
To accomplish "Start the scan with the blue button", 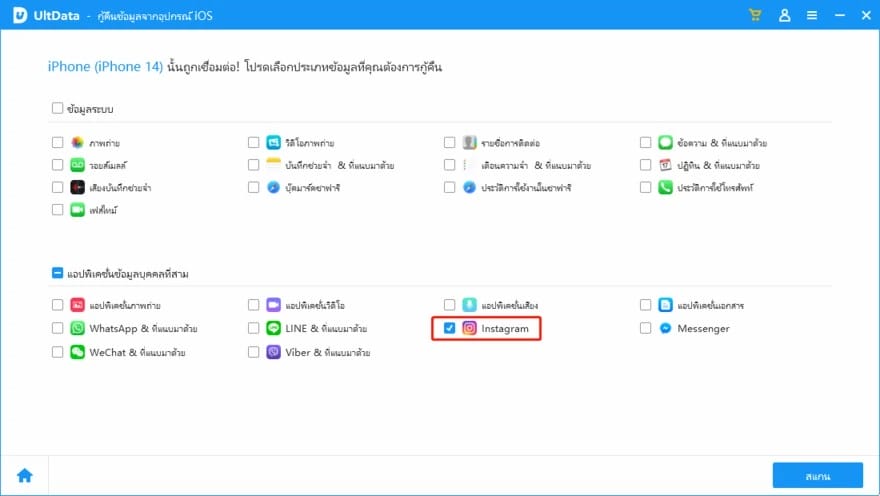I will coord(817,476).
